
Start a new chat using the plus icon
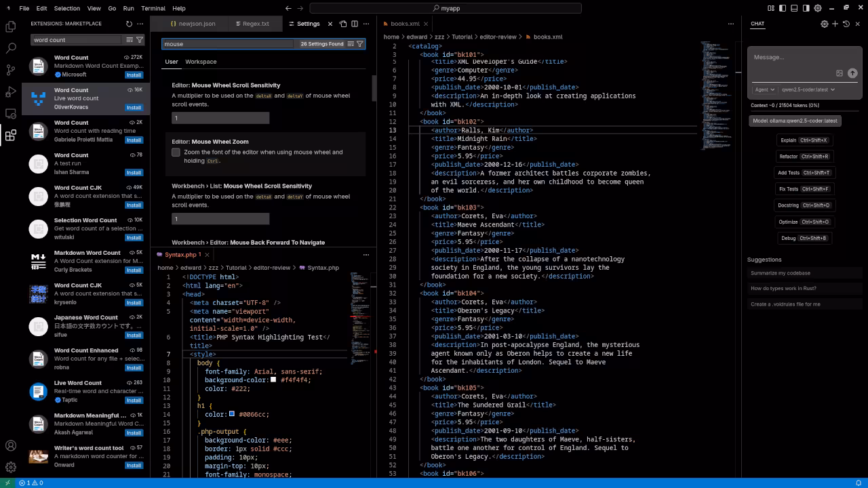click(x=835, y=24)
